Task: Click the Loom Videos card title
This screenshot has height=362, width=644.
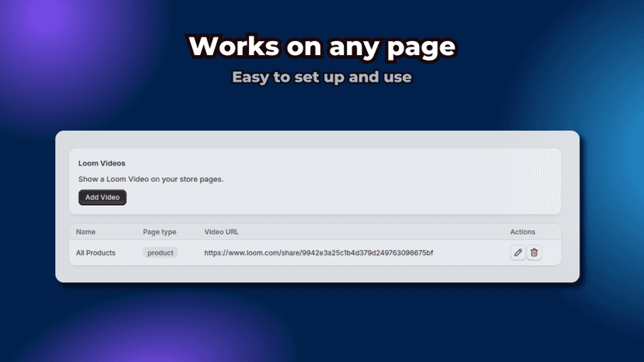Action: 102,163
